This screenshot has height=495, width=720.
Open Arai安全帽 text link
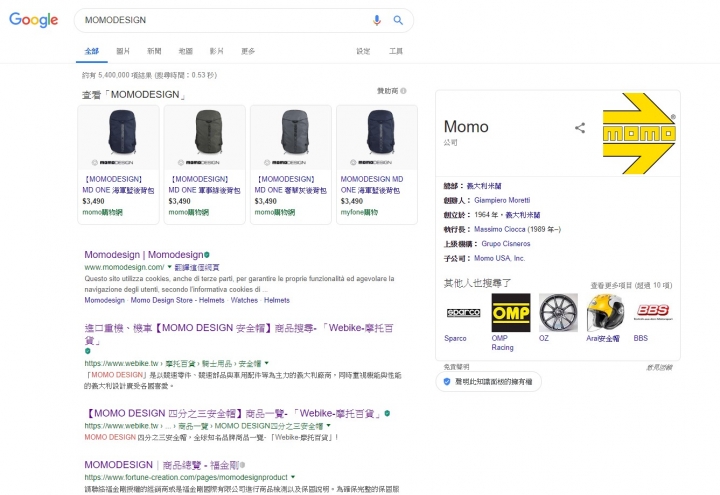[602, 338]
